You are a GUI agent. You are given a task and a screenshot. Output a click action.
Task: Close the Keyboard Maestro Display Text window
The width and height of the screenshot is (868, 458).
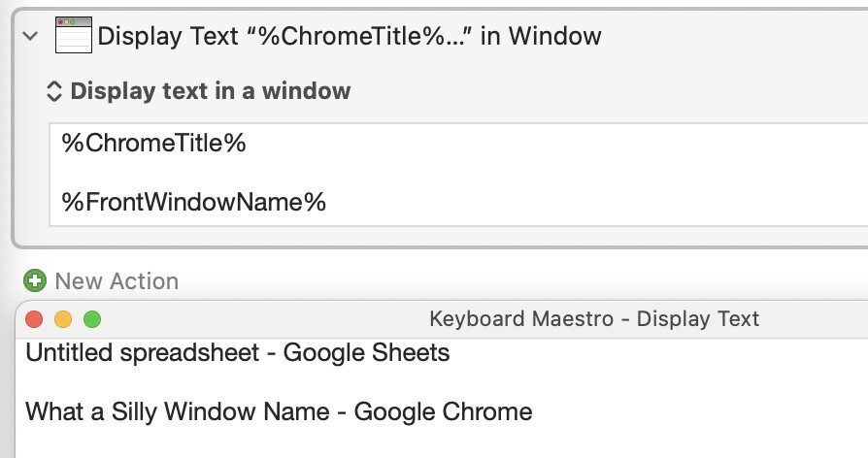coord(35,318)
